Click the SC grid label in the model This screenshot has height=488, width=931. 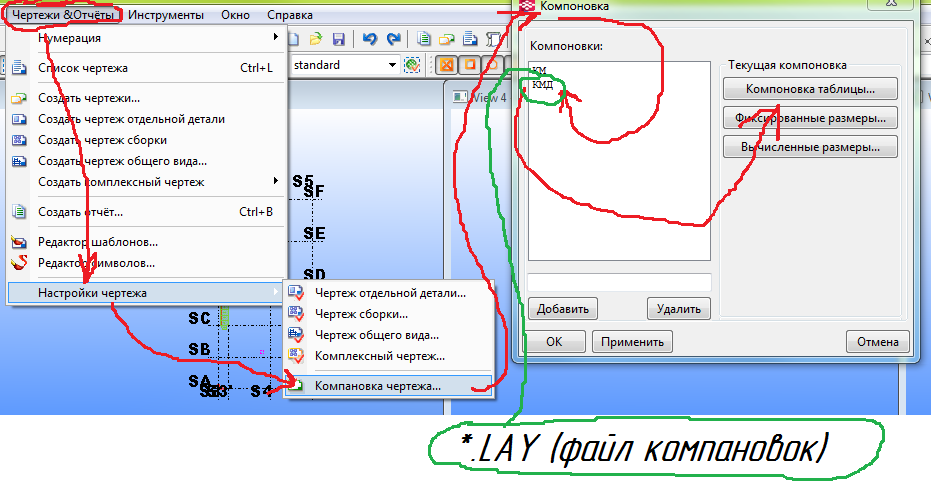[x=200, y=318]
